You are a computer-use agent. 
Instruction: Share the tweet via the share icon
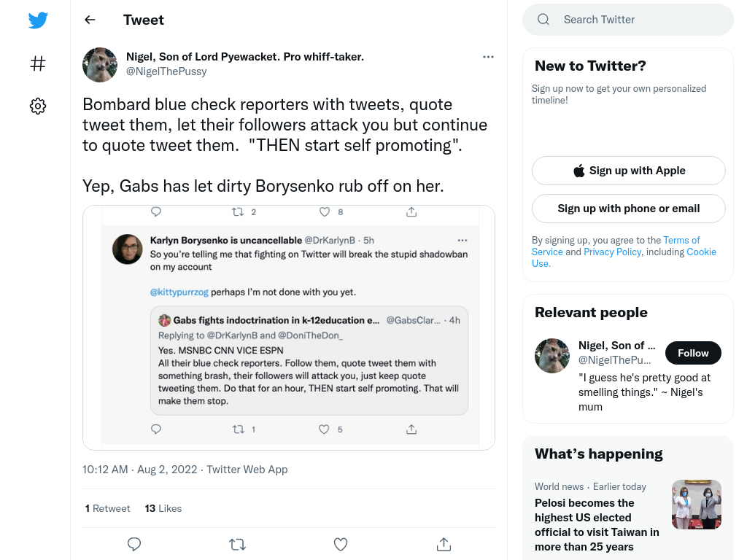coord(444,544)
